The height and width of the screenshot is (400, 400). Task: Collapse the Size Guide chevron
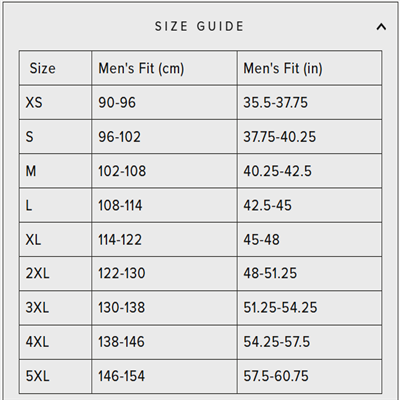381,27
